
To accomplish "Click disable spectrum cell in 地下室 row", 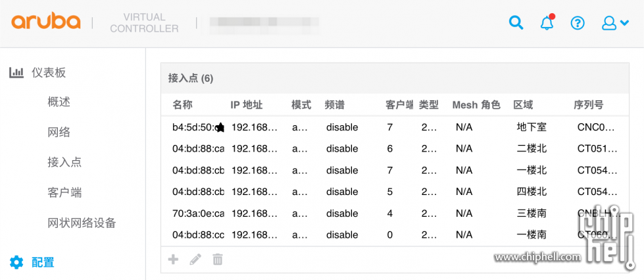I will tap(341, 127).
